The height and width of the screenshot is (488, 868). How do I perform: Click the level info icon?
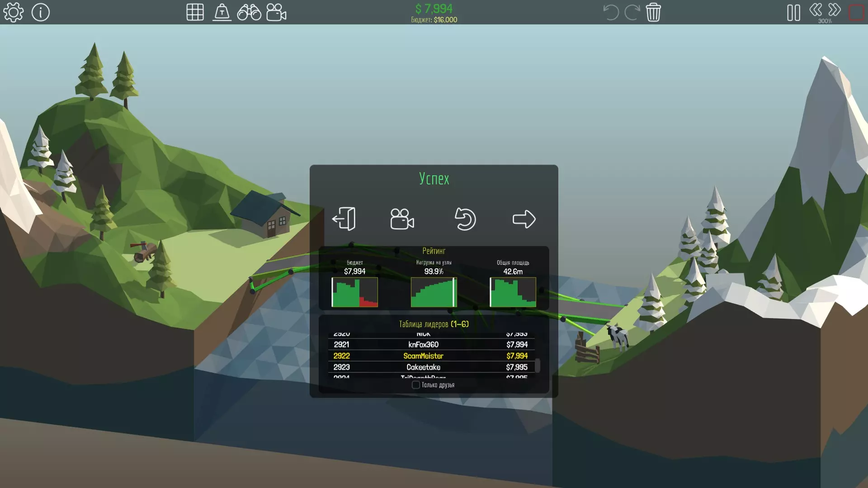(x=41, y=12)
